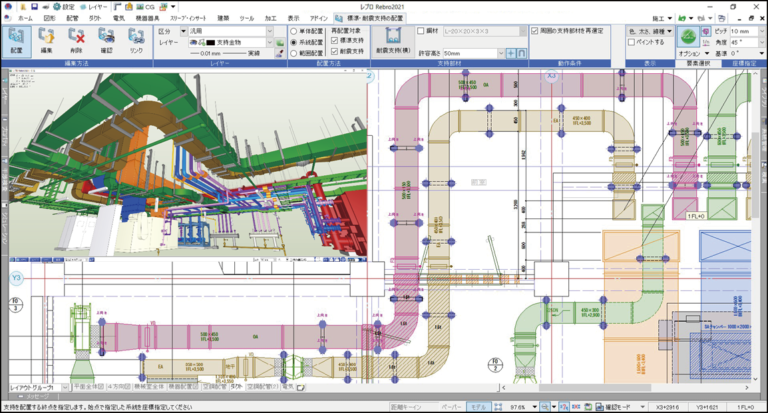Click the save icon in quick access toolbar

[x=33, y=6]
